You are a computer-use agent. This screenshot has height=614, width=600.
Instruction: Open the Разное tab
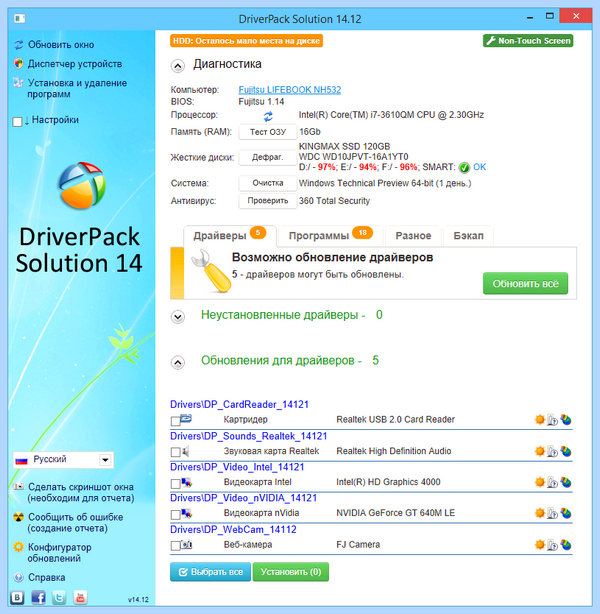[x=413, y=236]
